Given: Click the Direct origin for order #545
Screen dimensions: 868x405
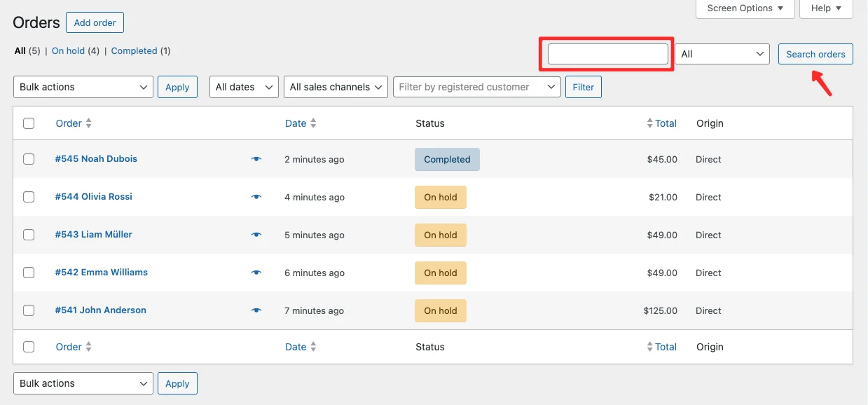Looking at the screenshot, I should point(708,159).
